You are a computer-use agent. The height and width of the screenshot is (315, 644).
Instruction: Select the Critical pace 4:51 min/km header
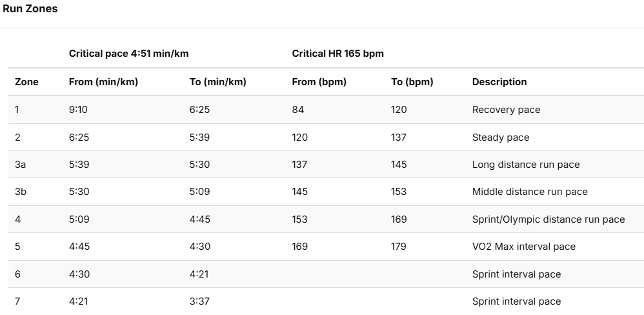(x=128, y=54)
